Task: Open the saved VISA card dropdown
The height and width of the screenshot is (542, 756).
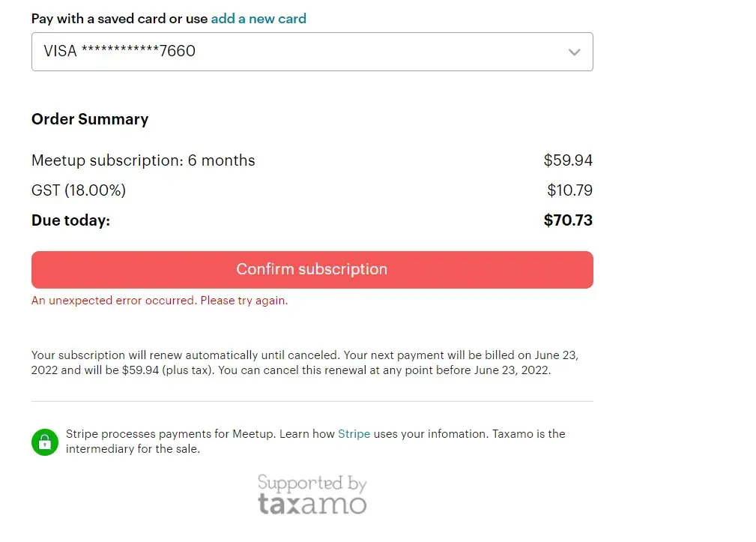Action: (312, 52)
